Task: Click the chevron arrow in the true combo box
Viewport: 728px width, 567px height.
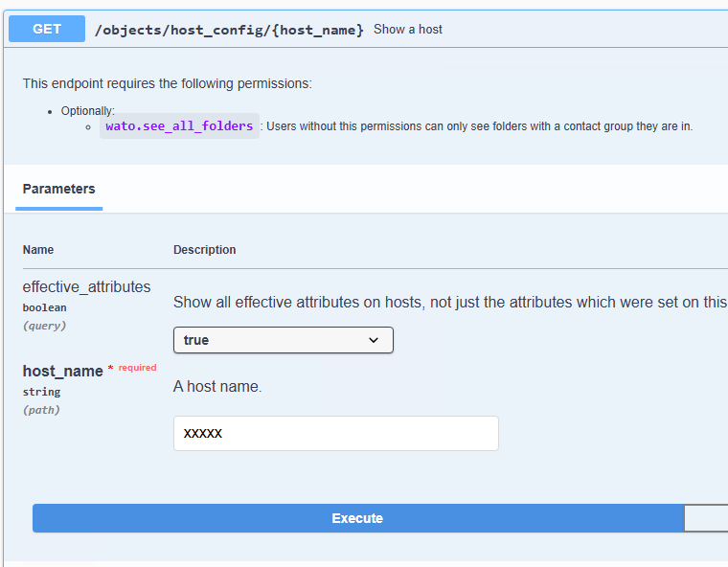Action: pyautogui.click(x=374, y=340)
